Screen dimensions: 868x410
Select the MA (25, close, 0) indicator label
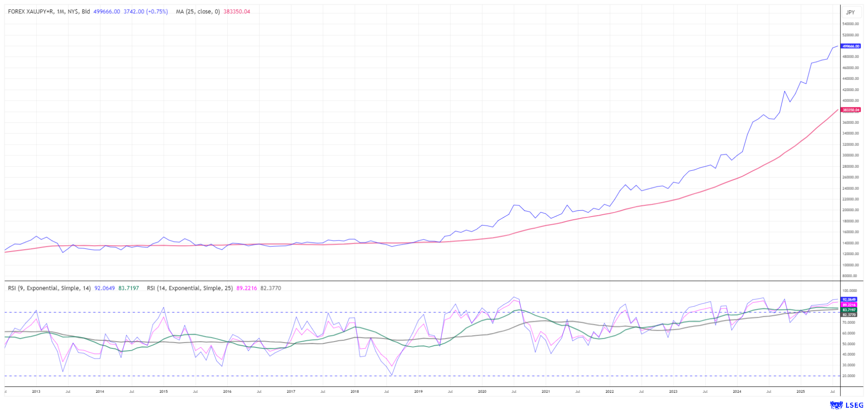click(x=198, y=12)
